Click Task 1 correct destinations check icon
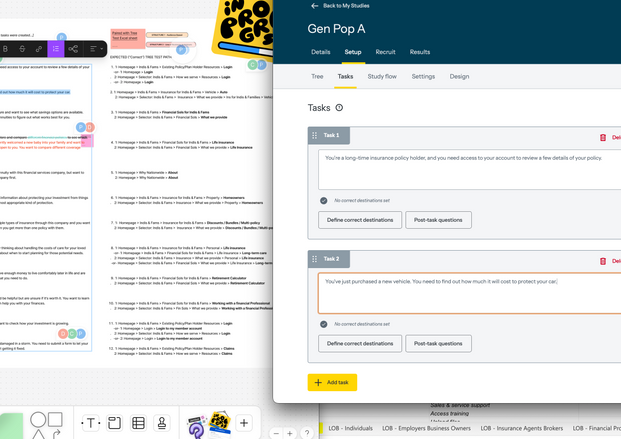Screen dimensions: 621x439 pyautogui.click(x=324, y=200)
